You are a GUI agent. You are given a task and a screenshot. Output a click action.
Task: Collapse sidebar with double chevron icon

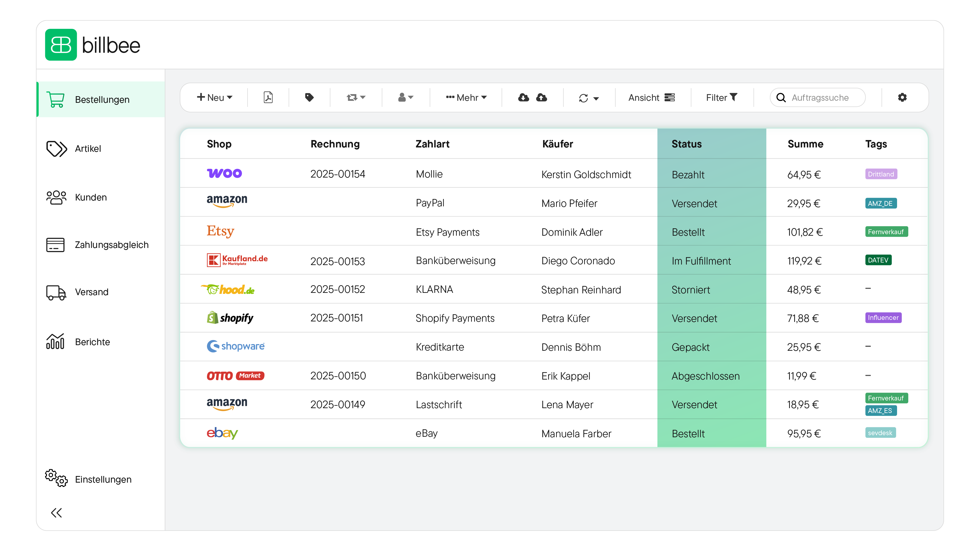point(56,512)
